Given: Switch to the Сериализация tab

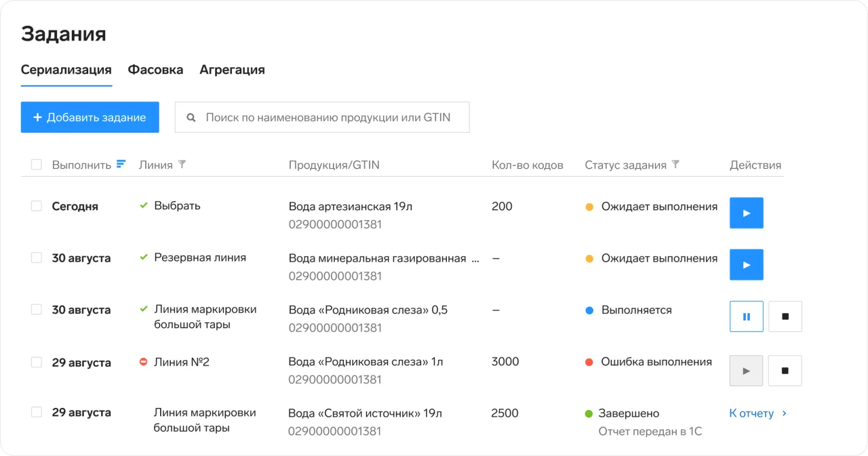Looking at the screenshot, I should (66, 70).
